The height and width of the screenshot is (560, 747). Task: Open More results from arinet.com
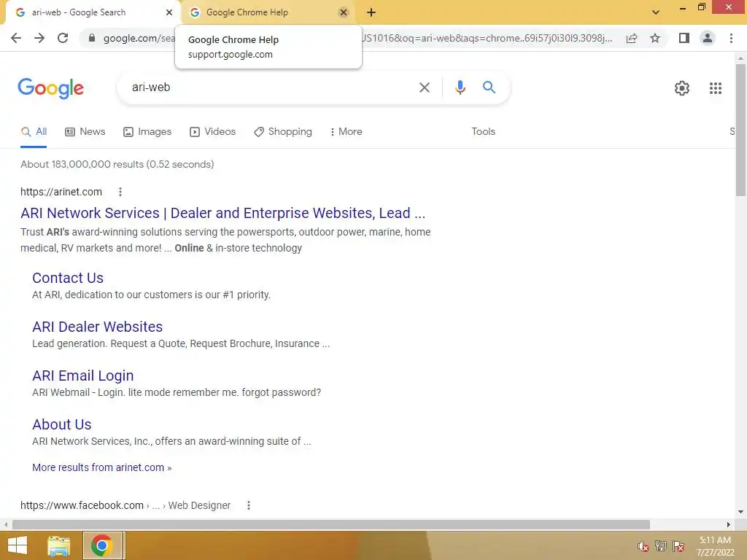(x=102, y=467)
